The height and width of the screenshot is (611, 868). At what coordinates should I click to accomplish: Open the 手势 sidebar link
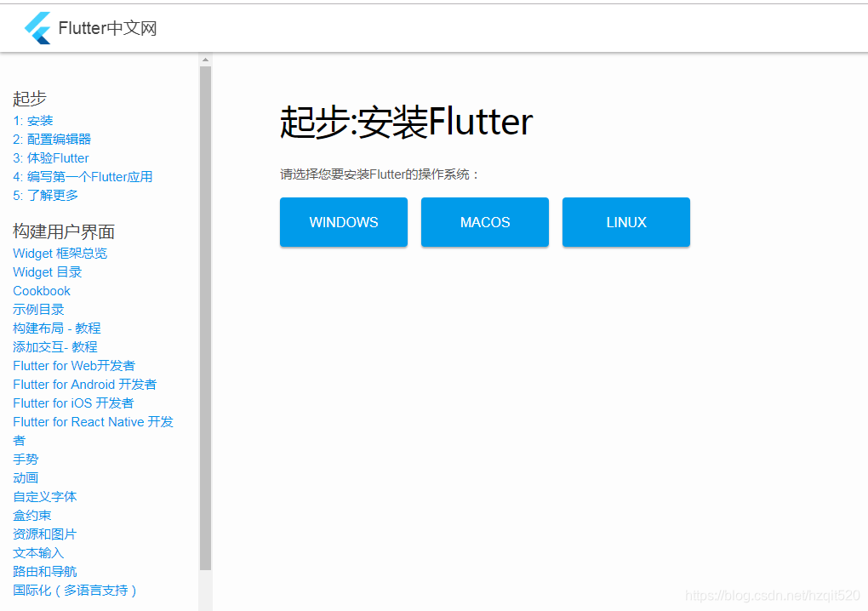(x=26, y=460)
